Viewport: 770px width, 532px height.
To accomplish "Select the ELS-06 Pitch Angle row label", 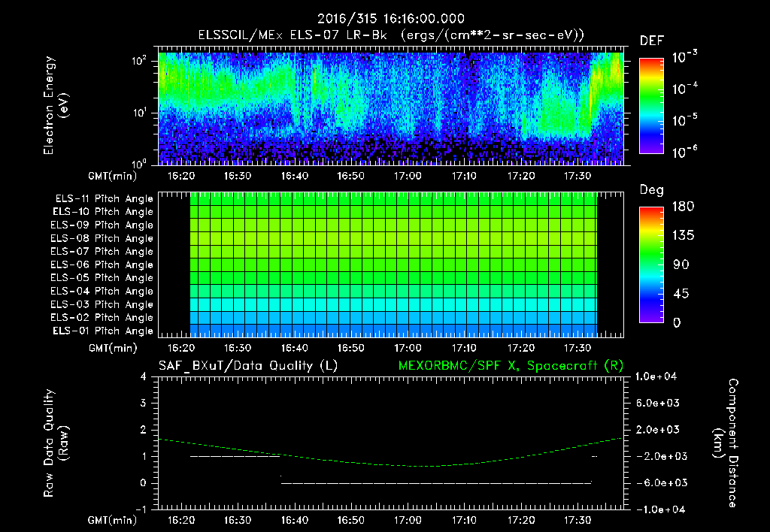I will point(102,265).
